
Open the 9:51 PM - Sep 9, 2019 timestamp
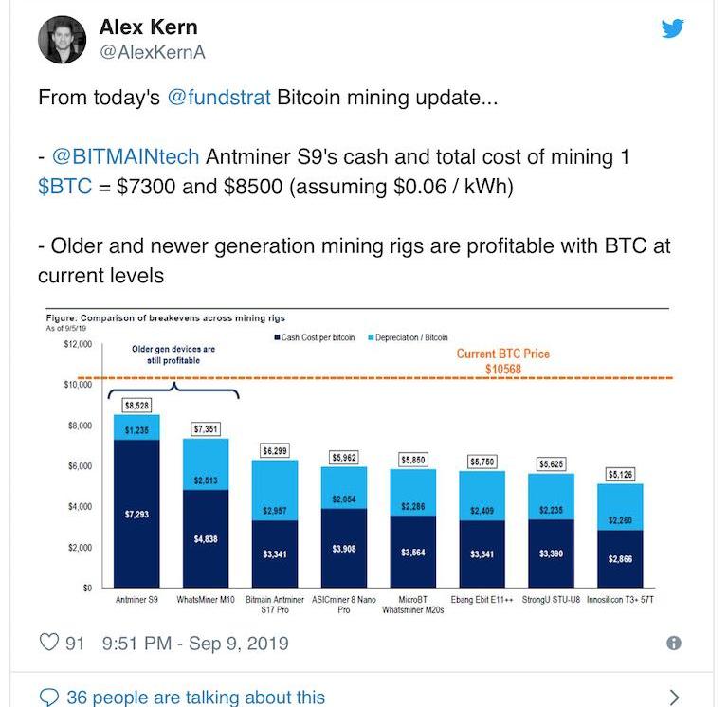click(x=195, y=644)
